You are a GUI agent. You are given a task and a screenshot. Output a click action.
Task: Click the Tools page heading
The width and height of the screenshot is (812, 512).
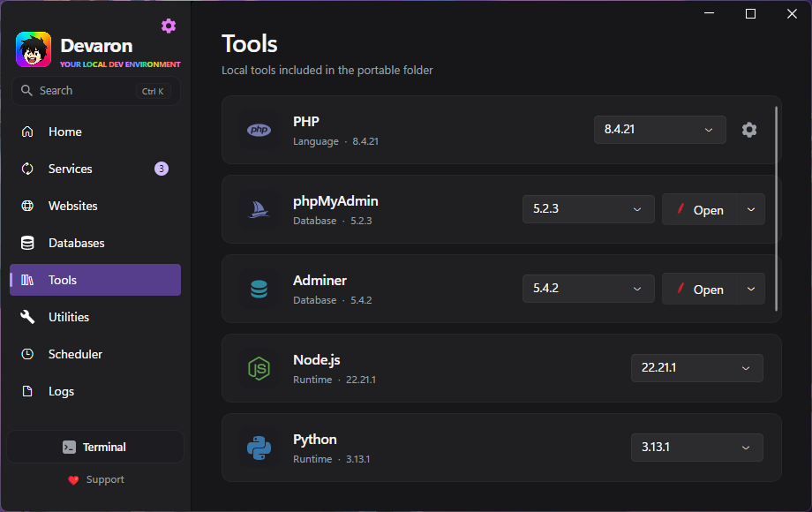pos(250,44)
